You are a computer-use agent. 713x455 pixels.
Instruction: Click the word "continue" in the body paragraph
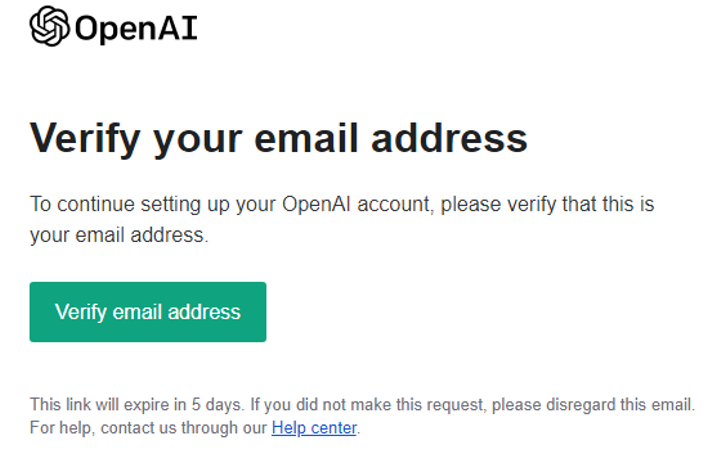[x=96, y=204]
